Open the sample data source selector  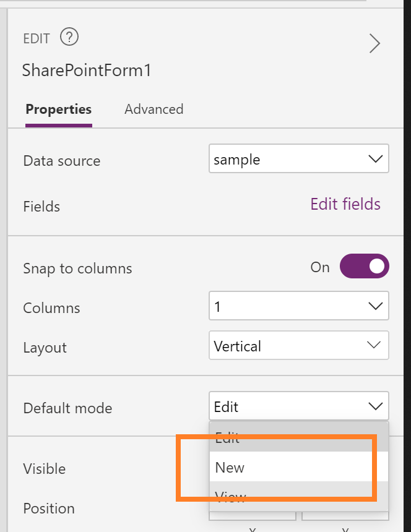pyautogui.click(x=299, y=159)
